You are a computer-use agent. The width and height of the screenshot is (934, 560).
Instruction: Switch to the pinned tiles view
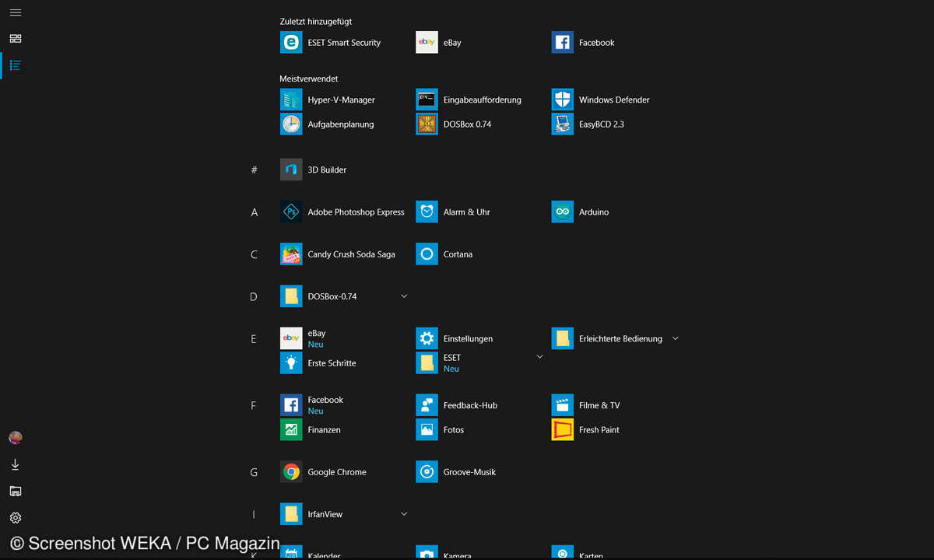16,38
